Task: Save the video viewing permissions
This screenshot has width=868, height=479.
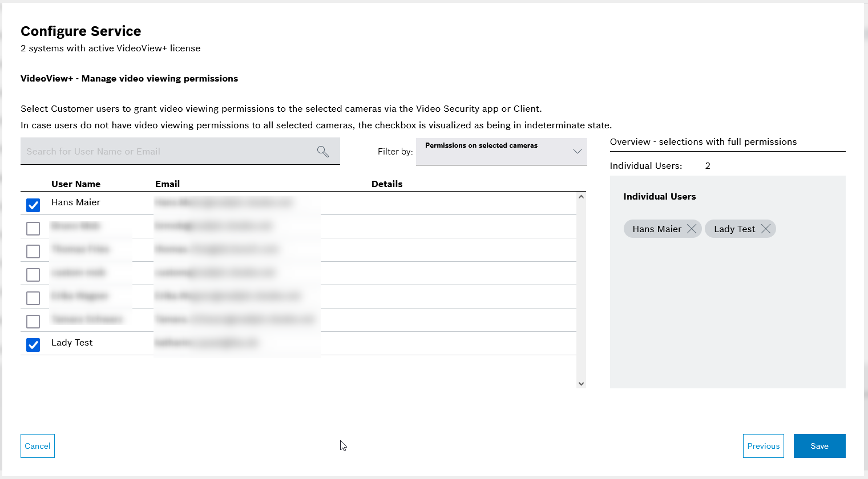Action: coord(819,446)
